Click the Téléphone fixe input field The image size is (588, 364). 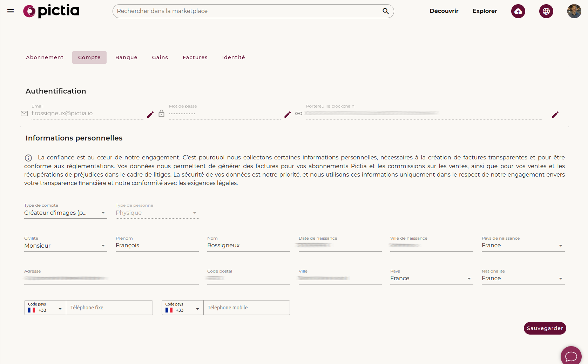coord(109,308)
